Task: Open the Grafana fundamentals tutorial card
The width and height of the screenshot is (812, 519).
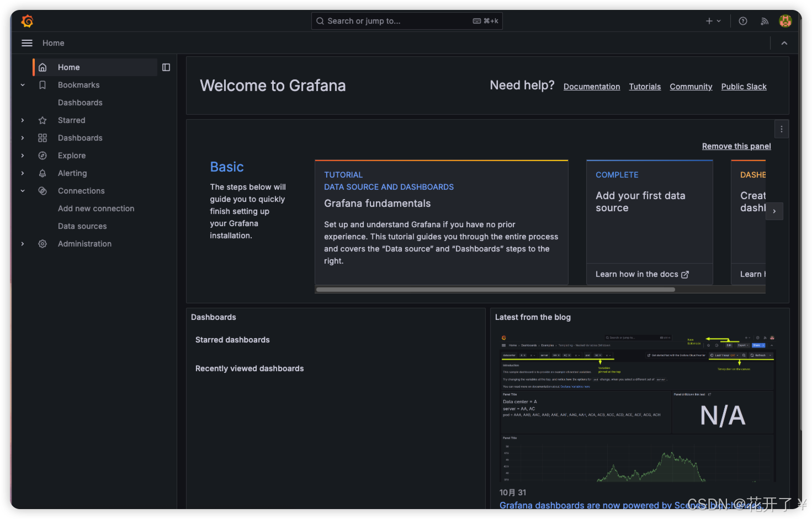Action: tap(442, 222)
